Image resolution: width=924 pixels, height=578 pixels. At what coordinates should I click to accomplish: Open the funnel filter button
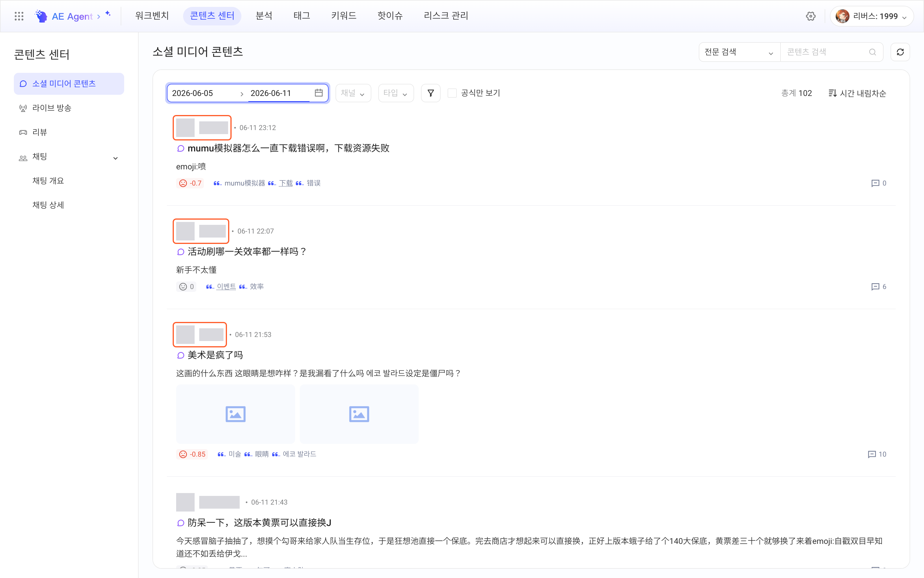[431, 93]
